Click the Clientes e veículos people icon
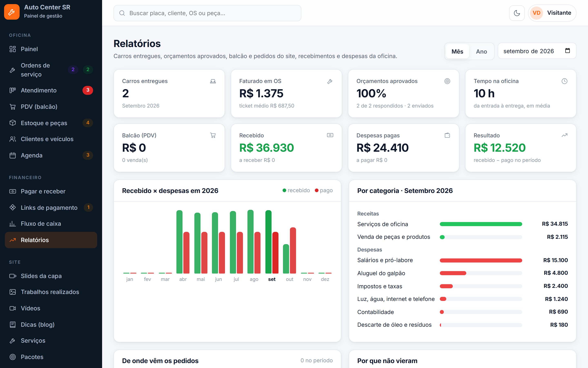The image size is (588, 368). coord(12,139)
